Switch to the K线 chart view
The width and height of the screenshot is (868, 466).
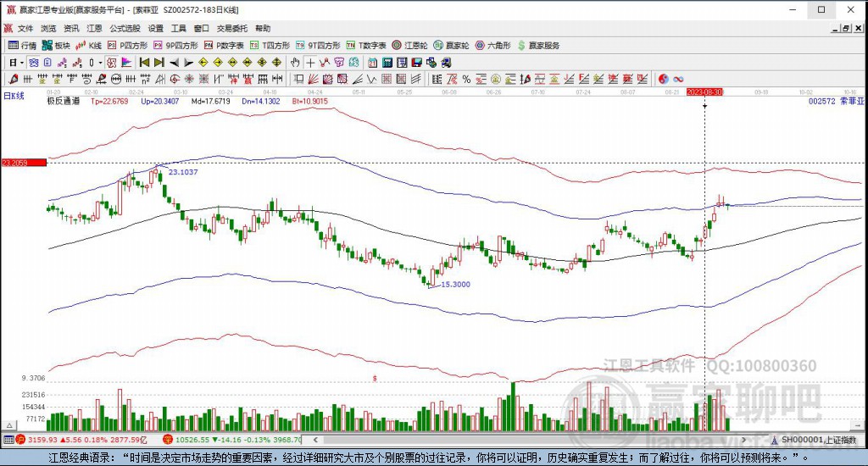(88, 46)
